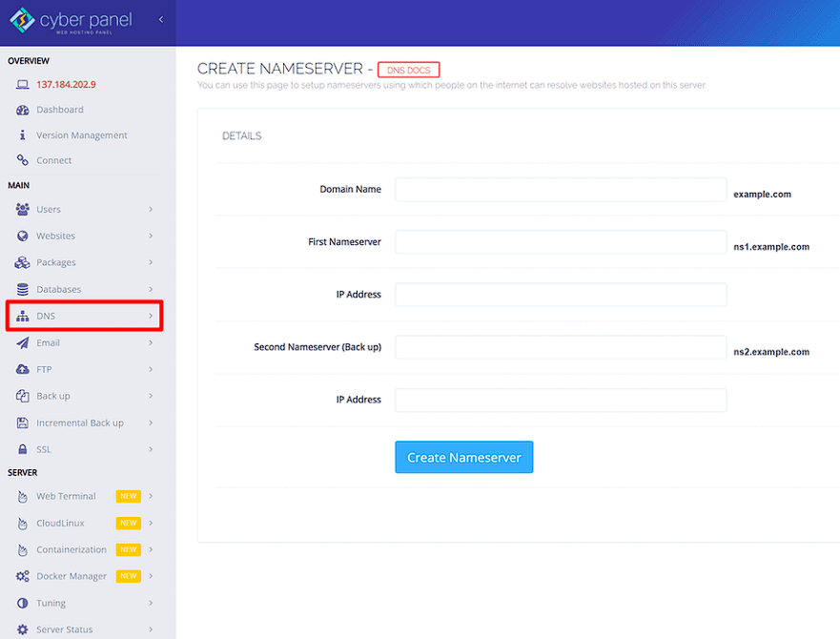Open the Web Terminal icon
The width and height of the screenshot is (840, 639).
[x=21, y=496]
